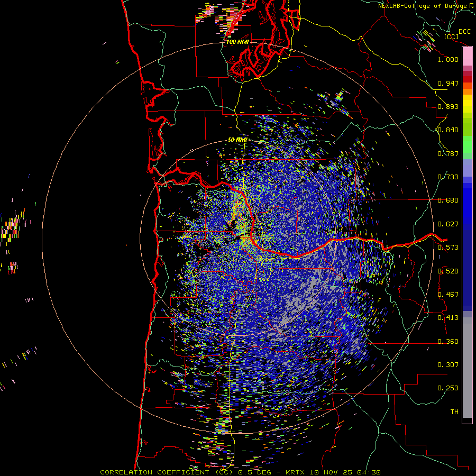
Task: Click the 0.733 legend value
Action: [448, 177]
